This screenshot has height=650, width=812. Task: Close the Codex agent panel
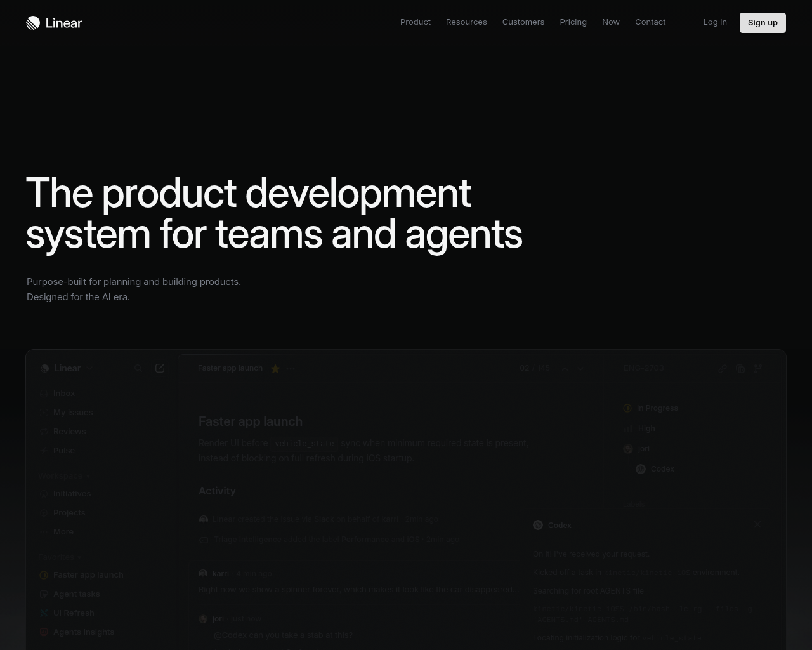point(757,524)
